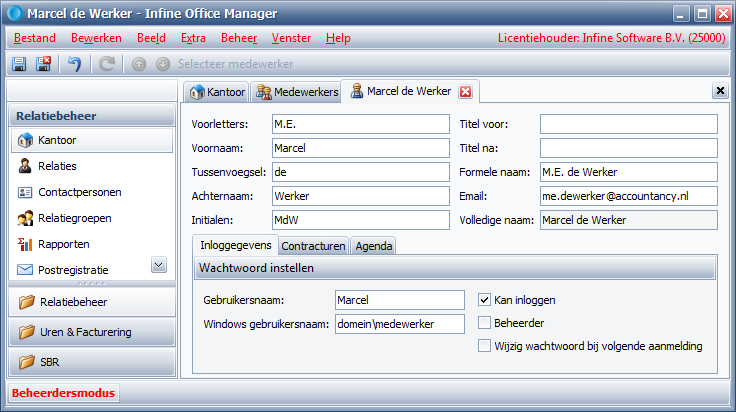Close all tabs with the black X button
The height and width of the screenshot is (412, 736).
coord(720,91)
